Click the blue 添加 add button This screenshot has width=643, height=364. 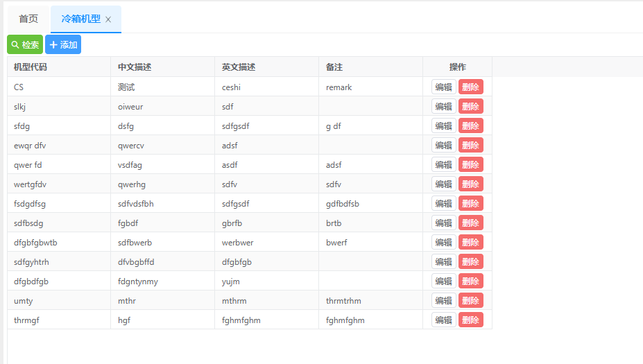click(x=63, y=45)
